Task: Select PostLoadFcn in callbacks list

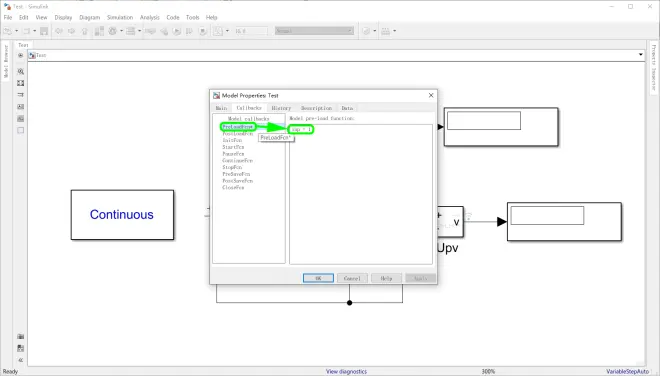Action: pos(238,133)
